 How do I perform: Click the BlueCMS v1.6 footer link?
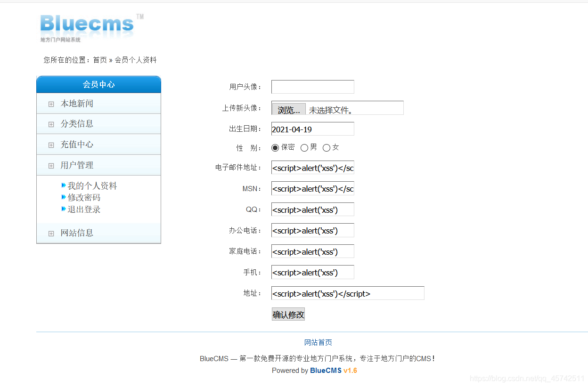point(334,371)
